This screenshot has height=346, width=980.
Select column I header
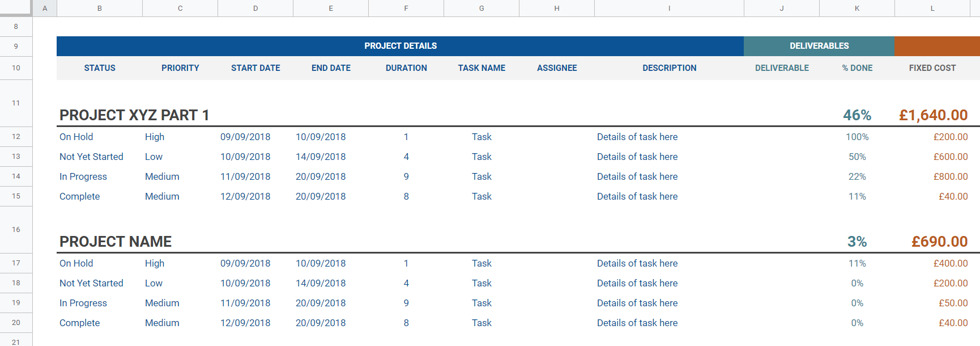(x=669, y=8)
